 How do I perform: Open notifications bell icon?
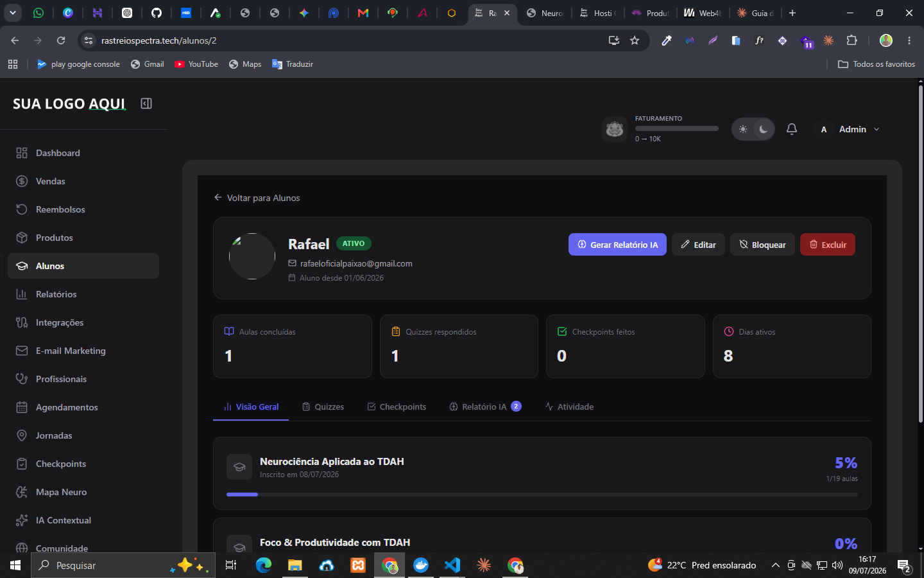click(792, 129)
